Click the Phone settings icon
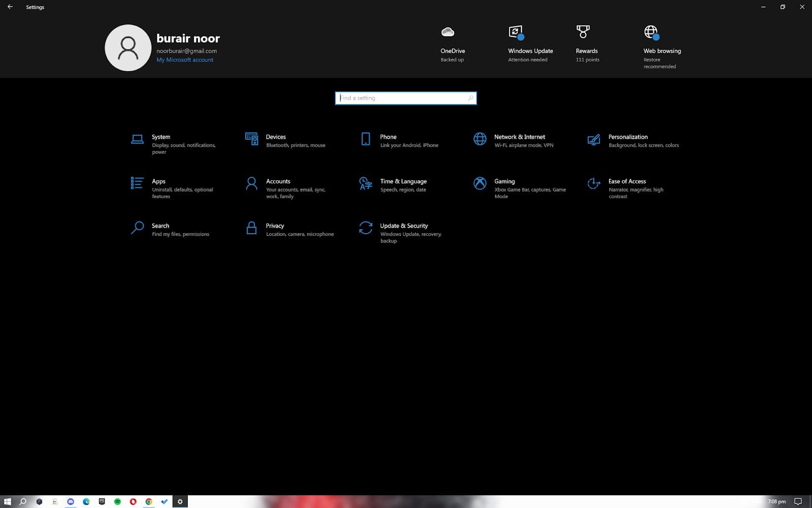The height and width of the screenshot is (508, 812). point(365,139)
